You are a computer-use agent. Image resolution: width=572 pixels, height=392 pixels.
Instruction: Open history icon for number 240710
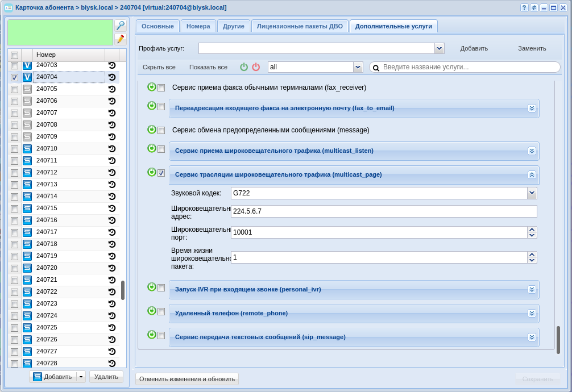tap(112, 149)
